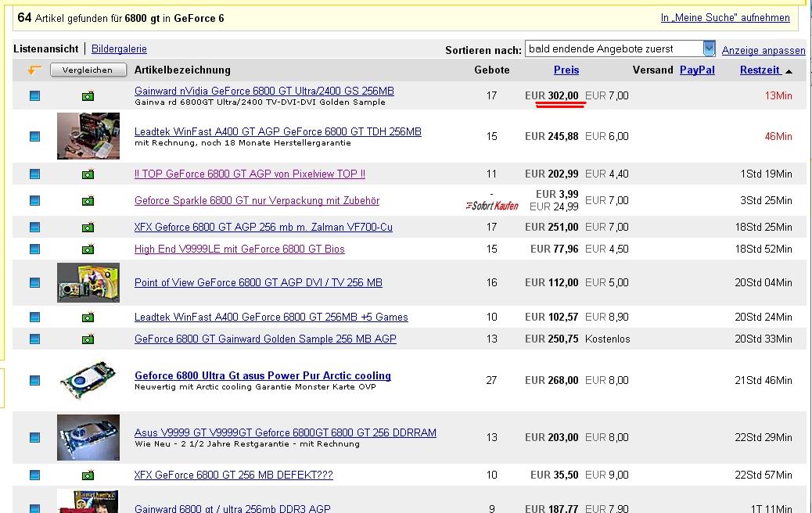Click the Point of View product thumbnail

tap(88, 282)
